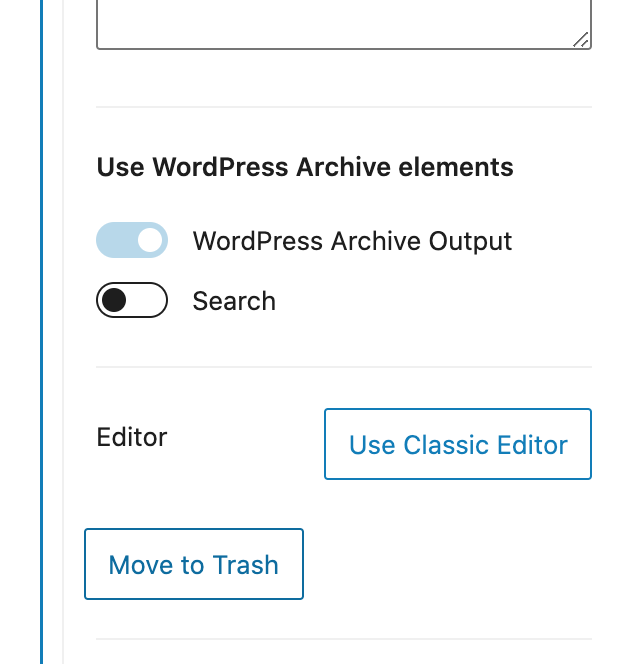Click the white knob of Archive Output switch
The image size is (620, 664).
[149, 240]
